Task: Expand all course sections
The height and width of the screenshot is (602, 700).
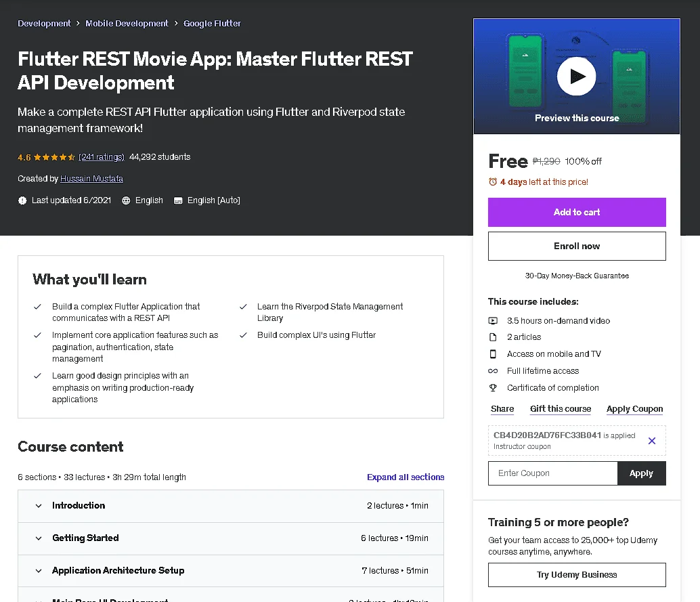Action: [406, 477]
